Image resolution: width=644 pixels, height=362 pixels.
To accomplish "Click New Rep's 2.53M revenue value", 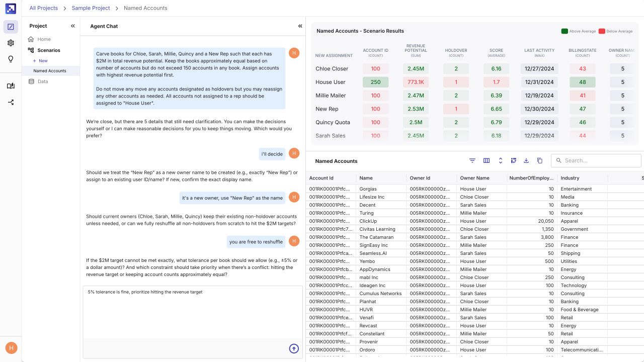I will pos(416,109).
